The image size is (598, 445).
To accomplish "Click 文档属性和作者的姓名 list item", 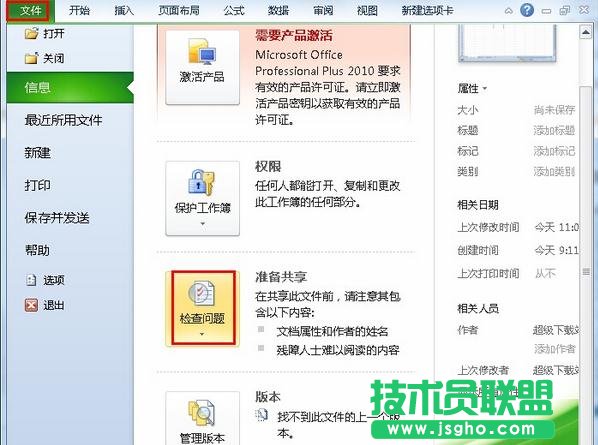I will coord(332,331).
